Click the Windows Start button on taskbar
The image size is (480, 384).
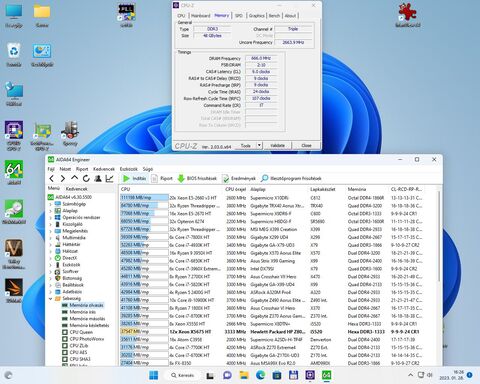coord(154,375)
